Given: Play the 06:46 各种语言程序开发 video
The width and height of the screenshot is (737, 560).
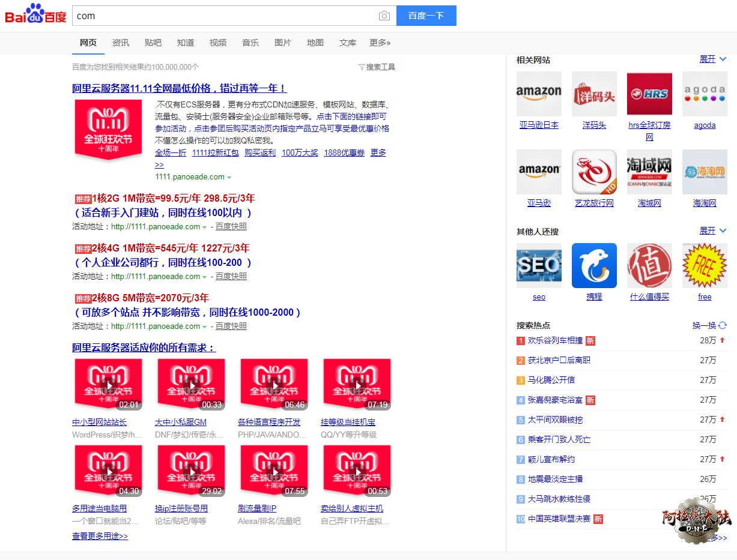Looking at the screenshot, I should click(x=274, y=385).
